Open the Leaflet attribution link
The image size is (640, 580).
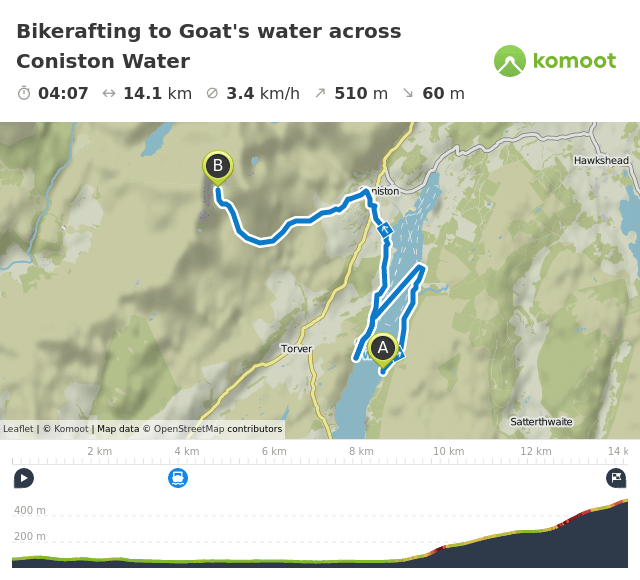click(x=18, y=429)
